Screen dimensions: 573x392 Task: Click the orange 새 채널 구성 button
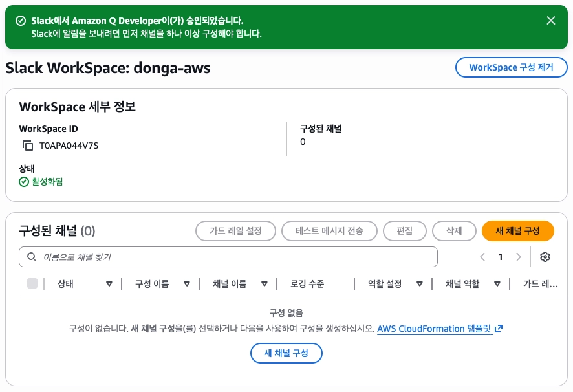[517, 231]
